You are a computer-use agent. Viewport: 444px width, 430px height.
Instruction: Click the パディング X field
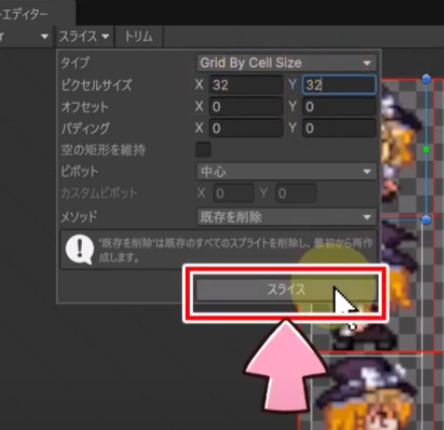click(246, 128)
